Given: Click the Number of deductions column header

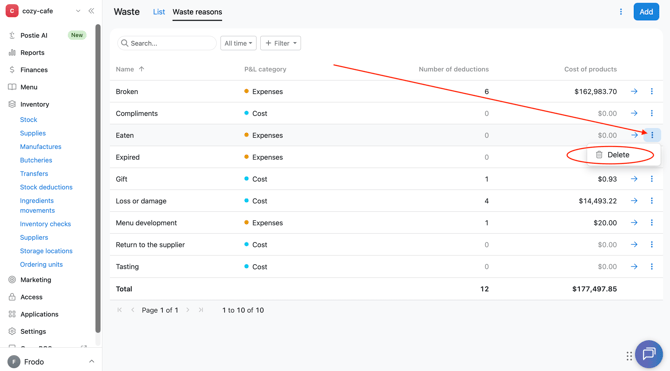Looking at the screenshot, I should (x=453, y=69).
